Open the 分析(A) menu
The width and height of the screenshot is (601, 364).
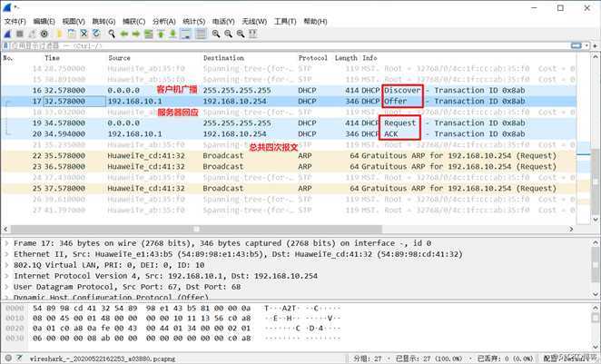[x=163, y=22]
